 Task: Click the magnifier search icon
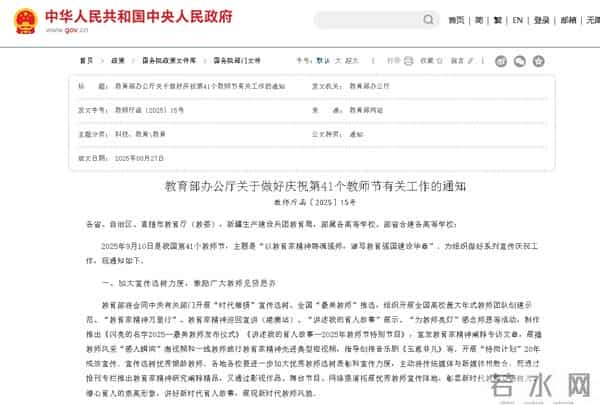click(429, 20)
